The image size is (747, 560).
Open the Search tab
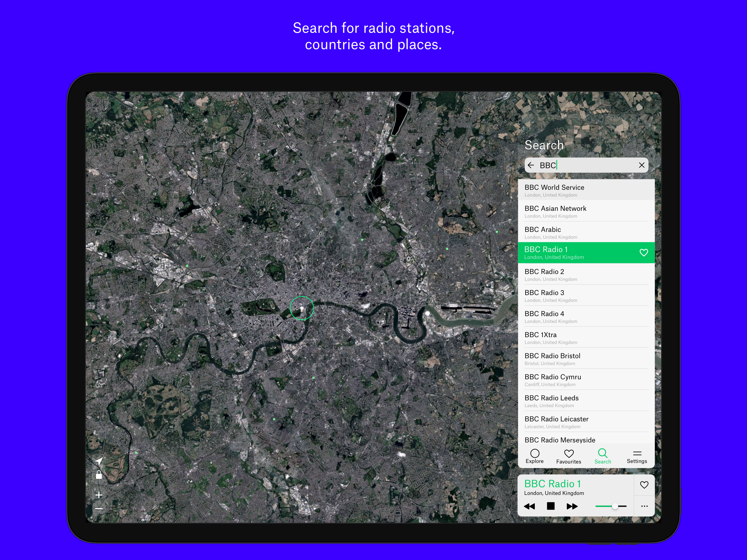click(603, 456)
